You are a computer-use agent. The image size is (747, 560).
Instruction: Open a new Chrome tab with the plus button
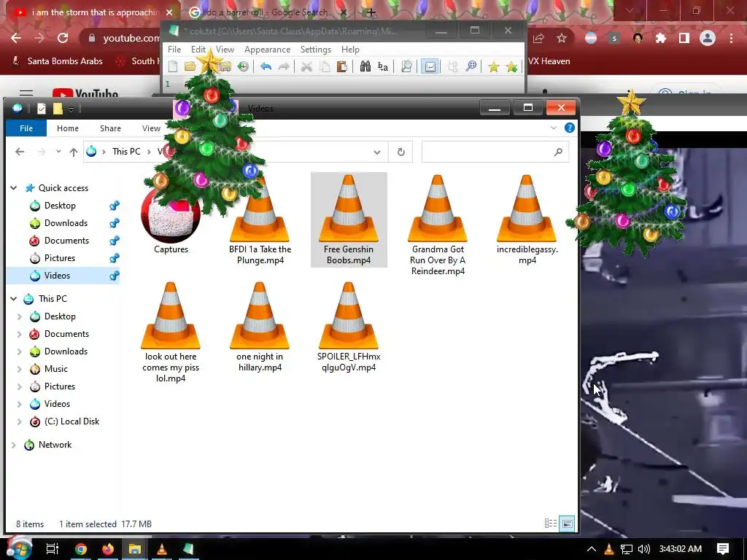pos(371,12)
